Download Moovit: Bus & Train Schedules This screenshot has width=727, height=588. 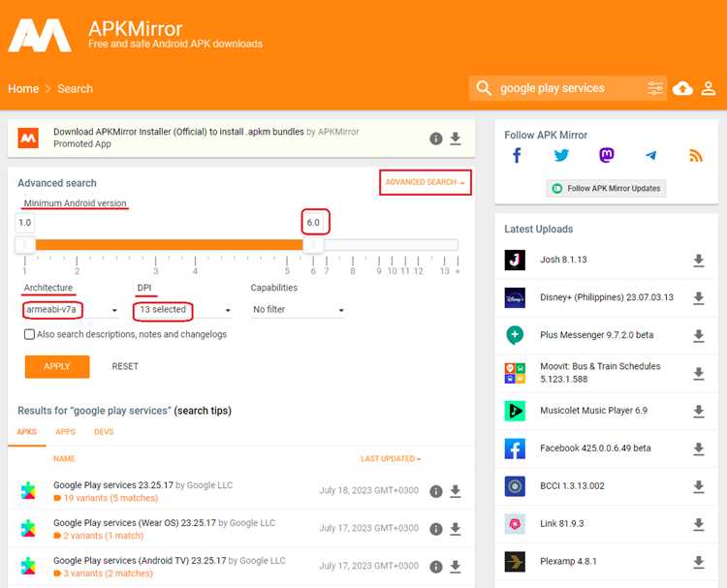699,373
